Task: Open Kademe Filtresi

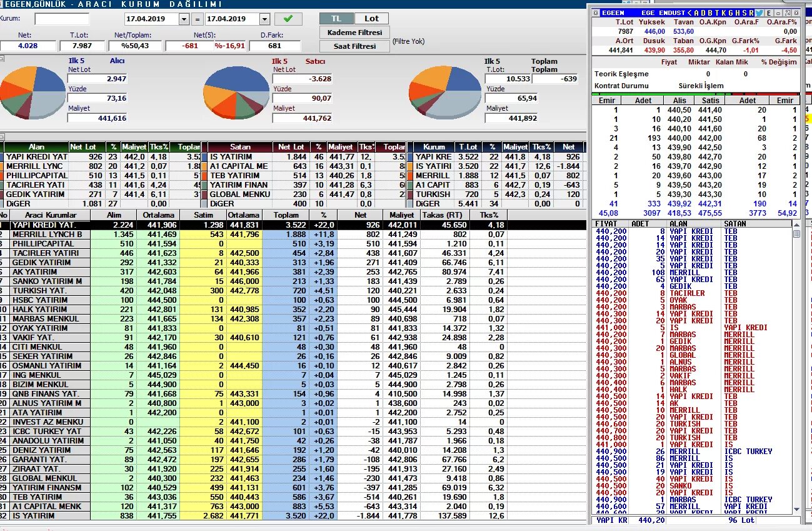Action: (354, 33)
